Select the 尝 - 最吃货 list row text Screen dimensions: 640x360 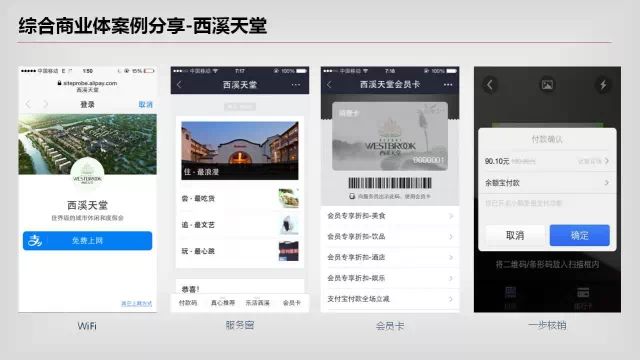[x=198, y=198]
